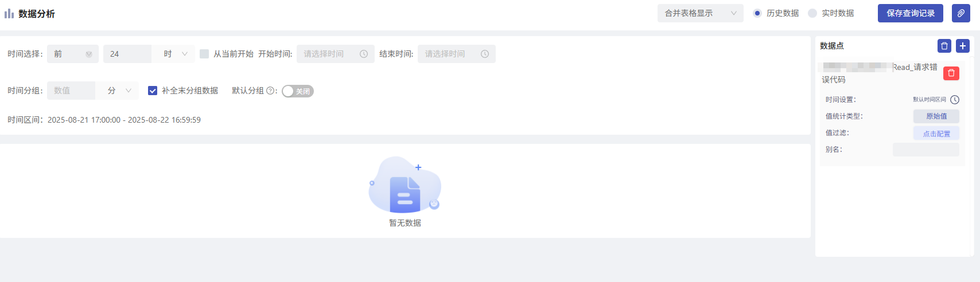
Task: Click the Read_请求错误代码 data point name
Action: (x=880, y=73)
